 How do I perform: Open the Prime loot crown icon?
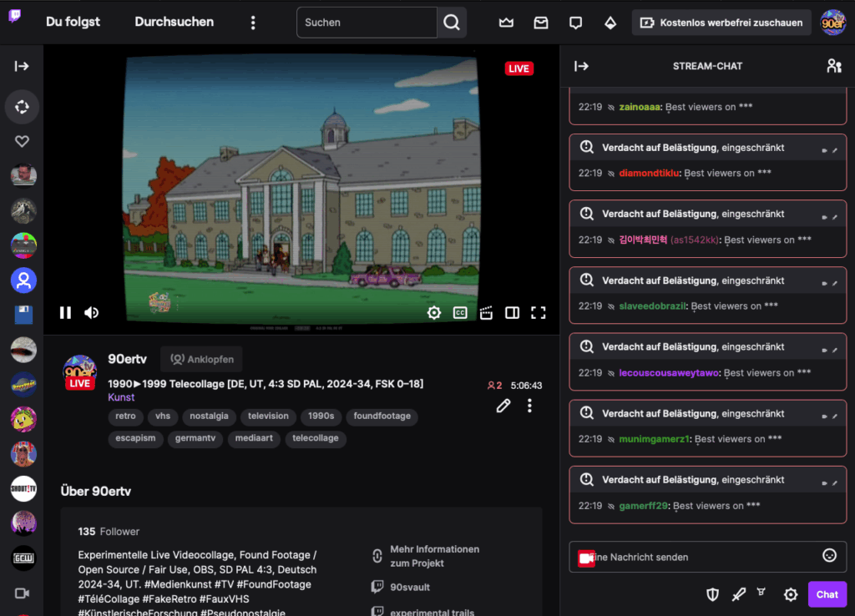click(506, 23)
